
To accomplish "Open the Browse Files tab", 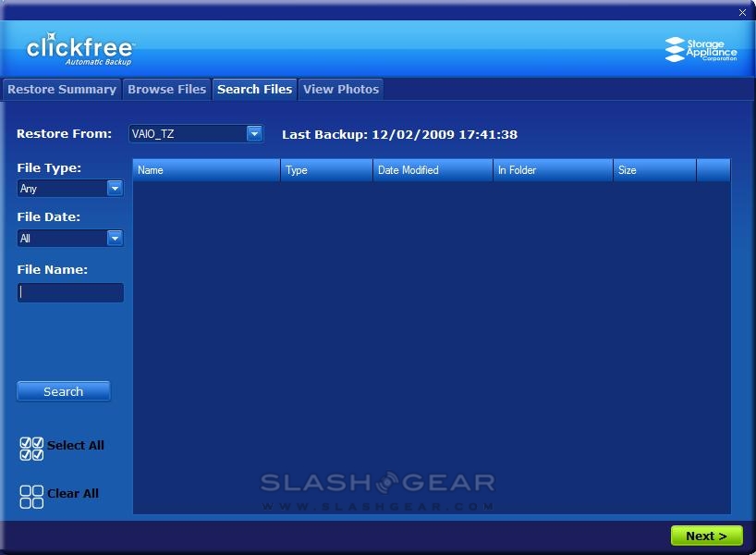I will pyautogui.click(x=166, y=90).
